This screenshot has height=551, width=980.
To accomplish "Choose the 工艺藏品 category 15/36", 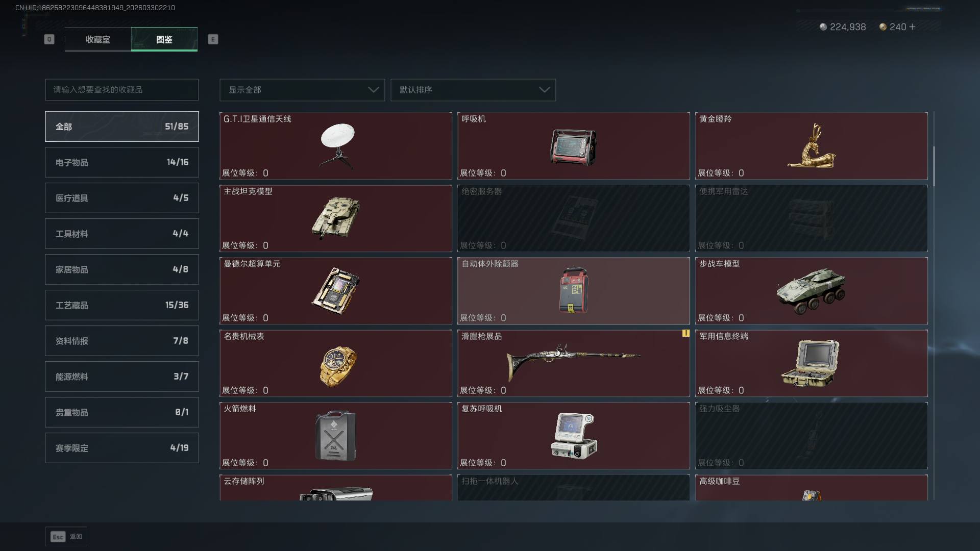I will click(122, 305).
